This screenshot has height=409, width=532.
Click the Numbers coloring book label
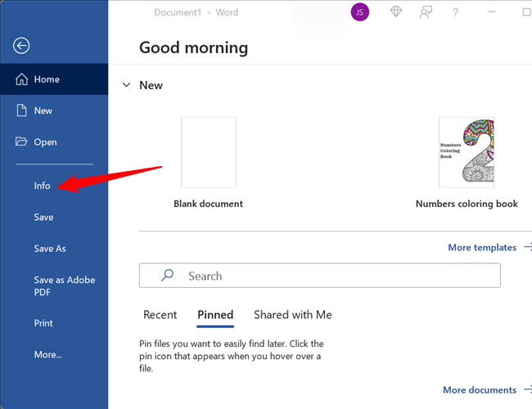[x=467, y=204]
